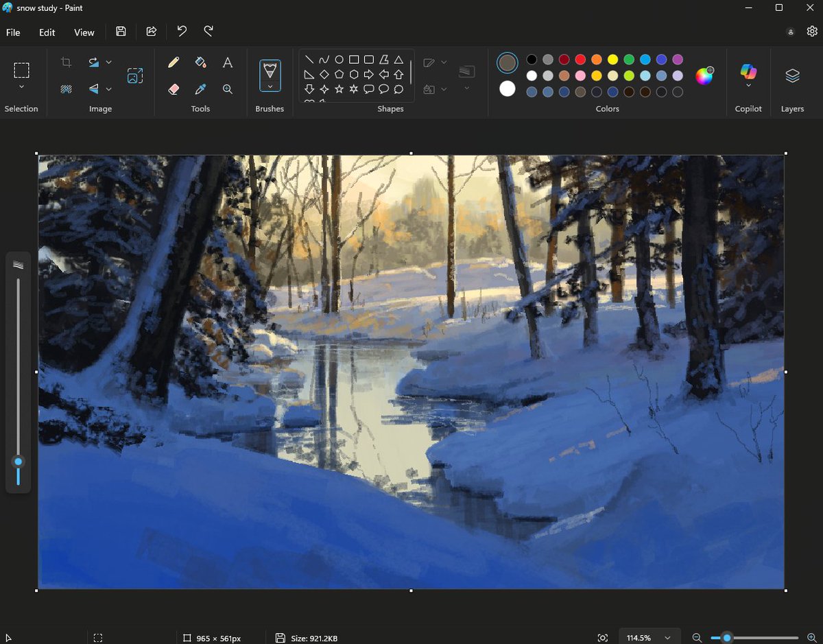Image resolution: width=823 pixels, height=644 pixels.
Task: Open the Edit colors wheel
Action: [x=704, y=75]
